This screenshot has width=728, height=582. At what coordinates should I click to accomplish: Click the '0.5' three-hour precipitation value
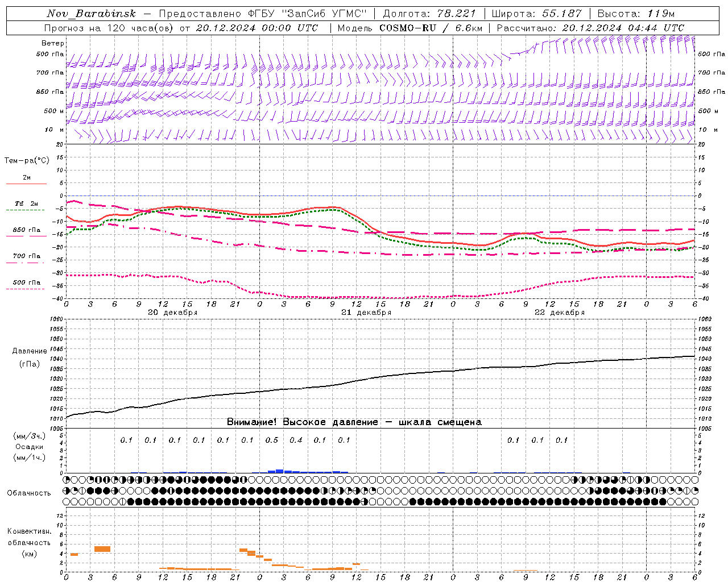coord(271,440)
